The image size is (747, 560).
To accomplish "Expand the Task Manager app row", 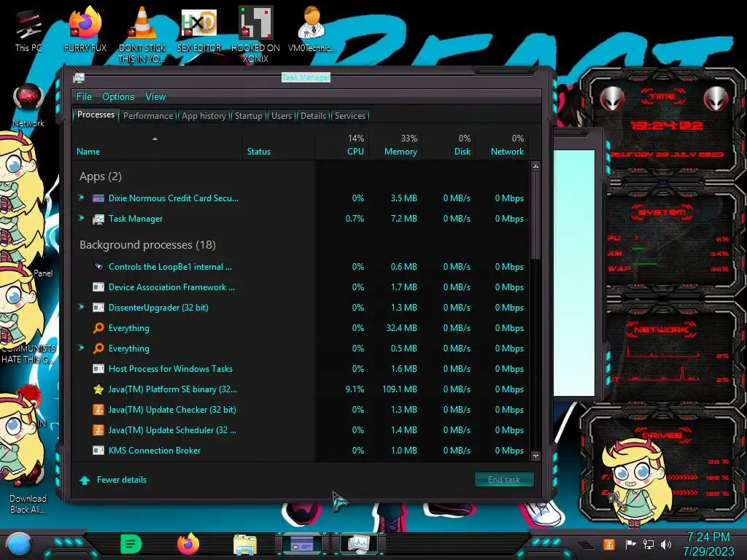I will [82, 218].
